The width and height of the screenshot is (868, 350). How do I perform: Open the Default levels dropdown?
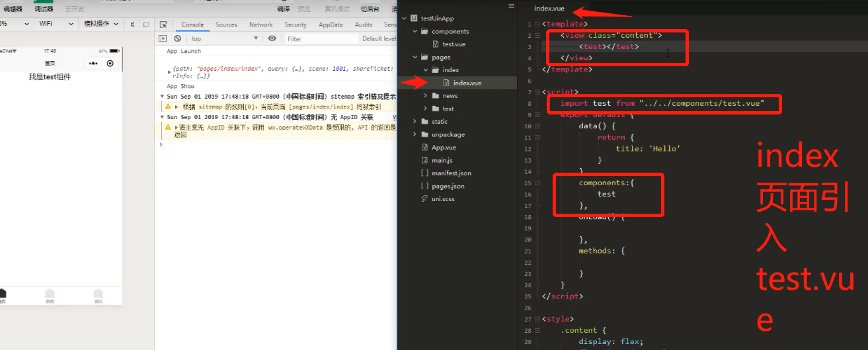coord(378,38)
